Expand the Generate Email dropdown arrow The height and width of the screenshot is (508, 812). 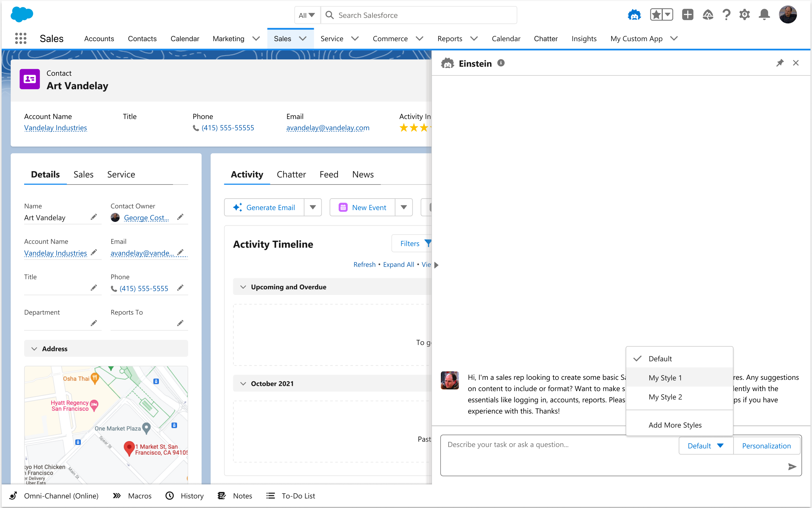coord(312,207)
